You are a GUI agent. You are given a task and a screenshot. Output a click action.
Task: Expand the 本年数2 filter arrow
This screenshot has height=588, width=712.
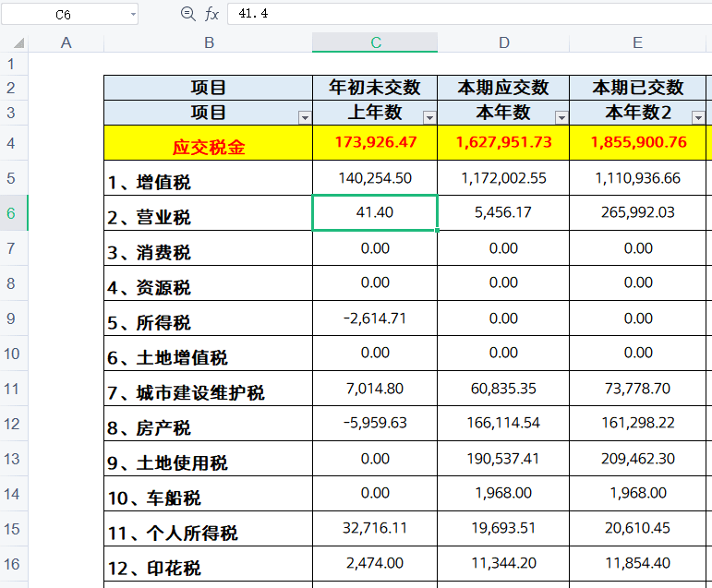[x=698, y=117]
